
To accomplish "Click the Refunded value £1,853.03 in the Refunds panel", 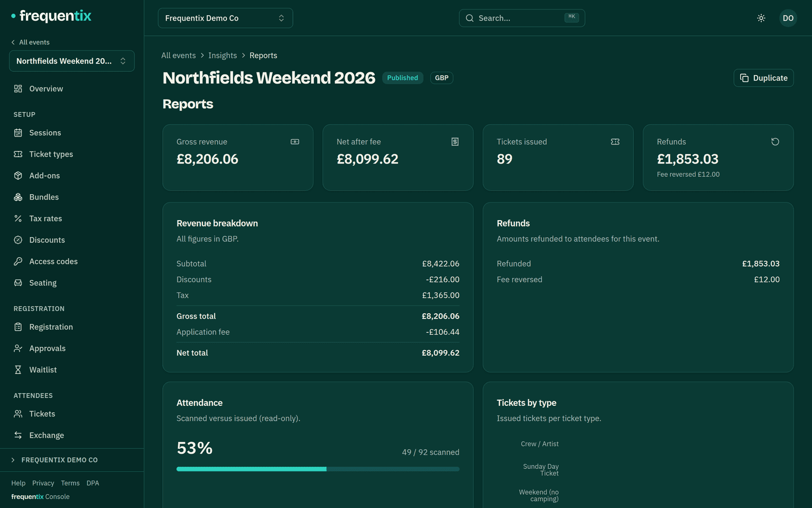I will (x=761, y=264).
